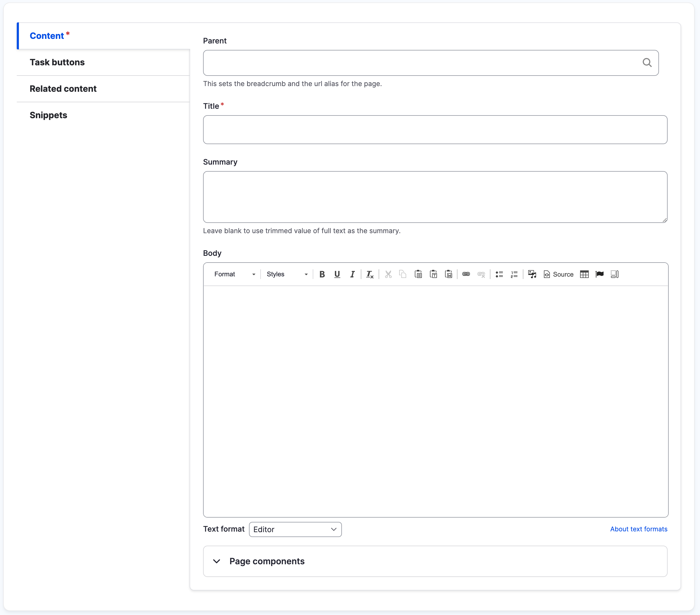
Task: Insert media using the media toolbar icon
Action: pos(532,274)
